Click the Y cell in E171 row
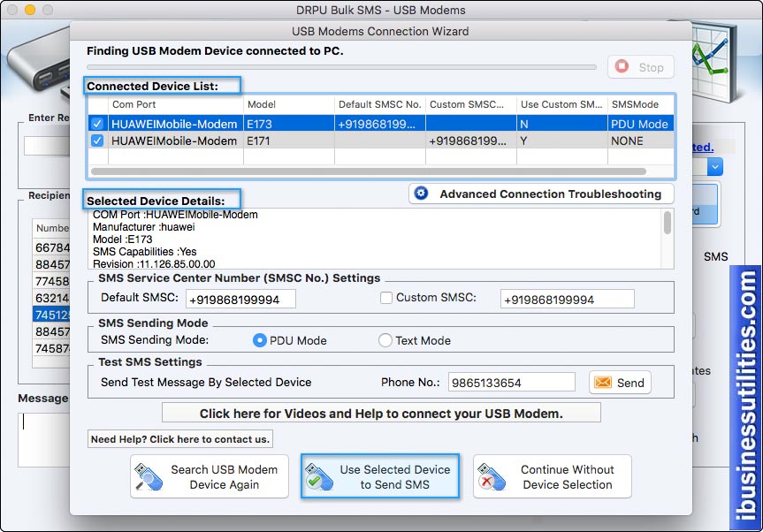The width and height of the screenshot is (763, 532). tap(562, 141)
